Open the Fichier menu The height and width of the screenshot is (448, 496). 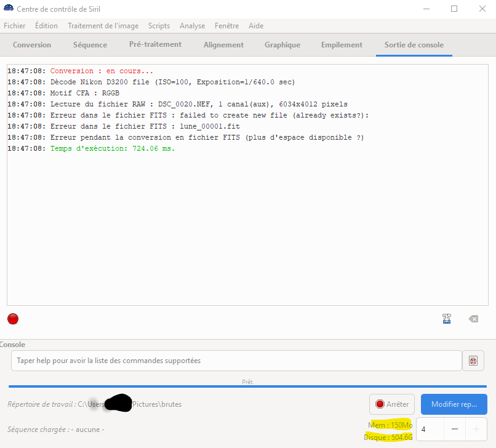[15, 26]
